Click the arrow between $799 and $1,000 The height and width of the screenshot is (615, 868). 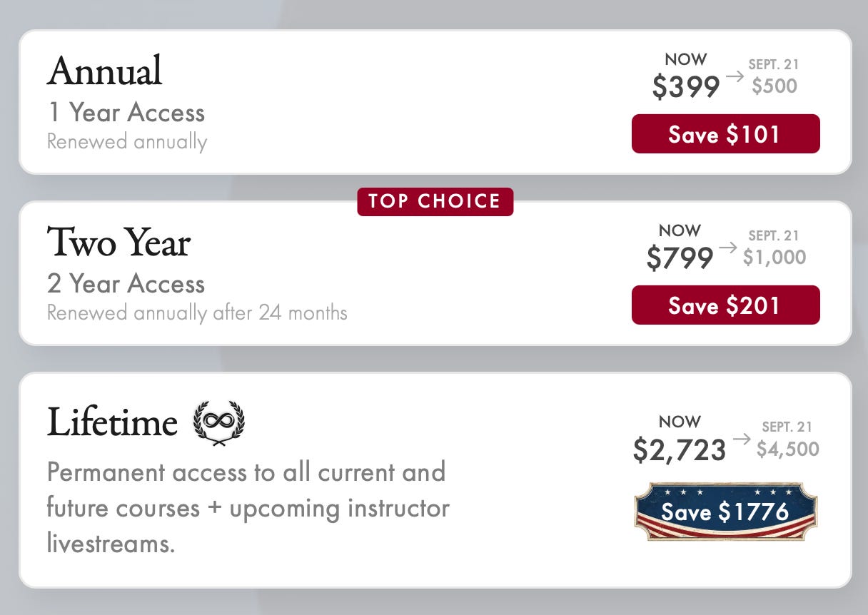coord(727,248)
